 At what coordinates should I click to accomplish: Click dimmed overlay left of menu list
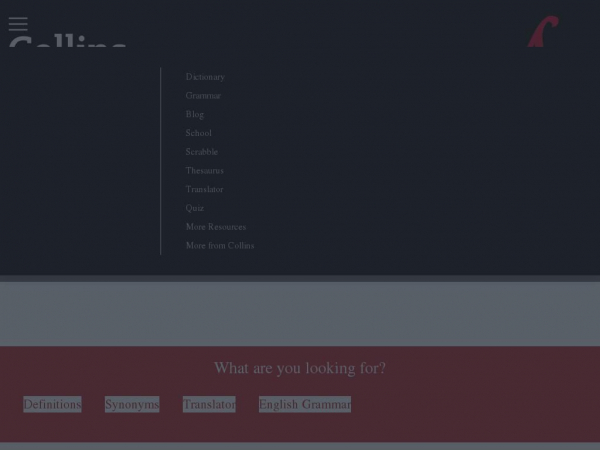[x=80, y=160]
